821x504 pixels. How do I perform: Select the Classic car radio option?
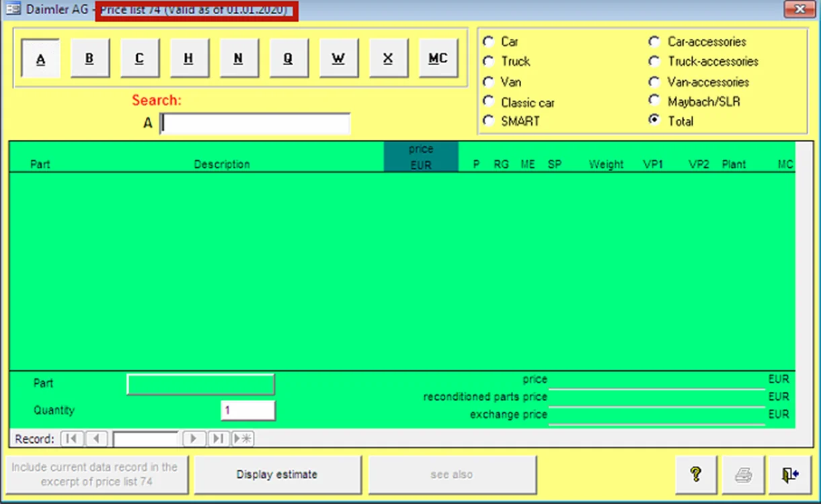488,101
